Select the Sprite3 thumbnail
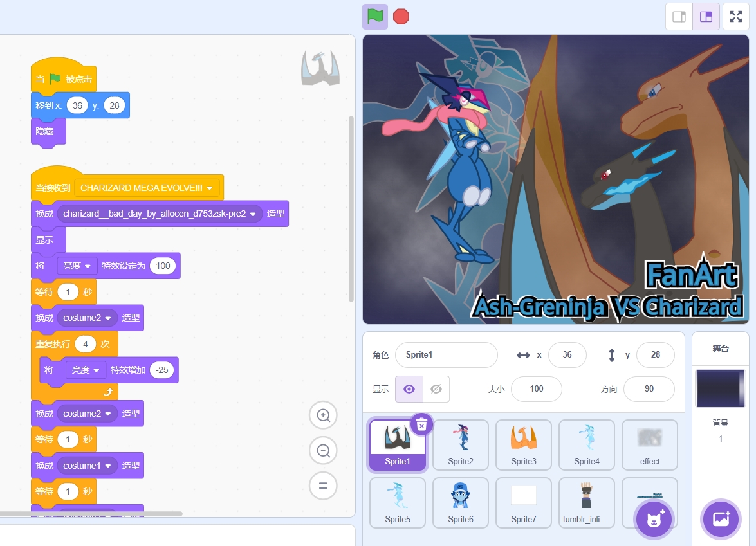The image size is (756, 546). [523, 445]
